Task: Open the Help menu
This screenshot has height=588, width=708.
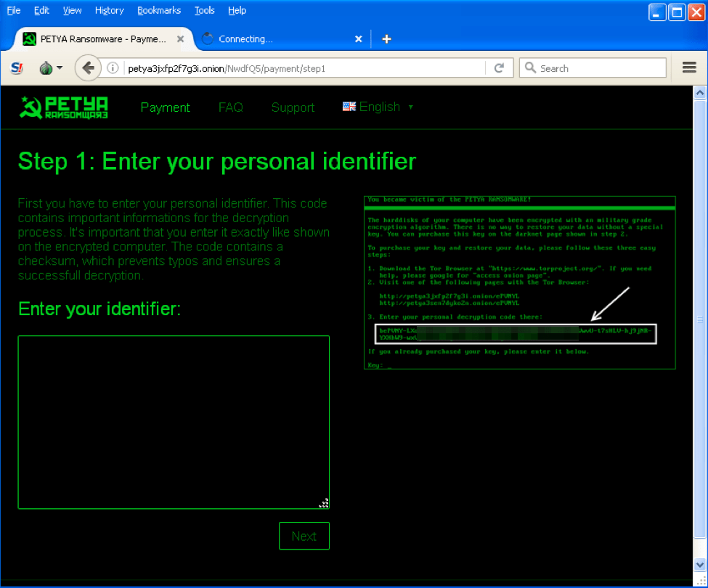Action: click(237, 10)
